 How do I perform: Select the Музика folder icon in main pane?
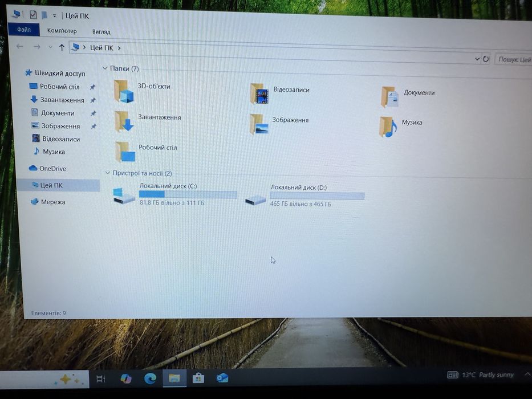[388, 127]
